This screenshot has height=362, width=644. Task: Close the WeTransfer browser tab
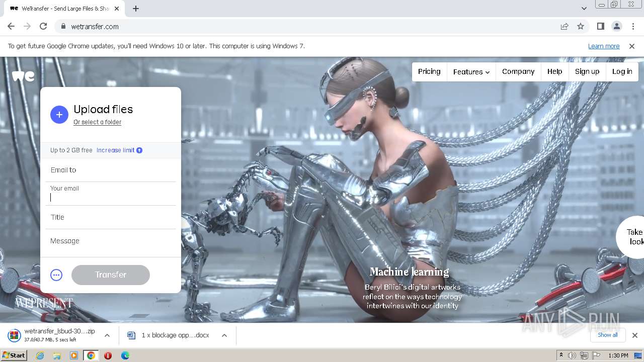[x=117, y=9]
